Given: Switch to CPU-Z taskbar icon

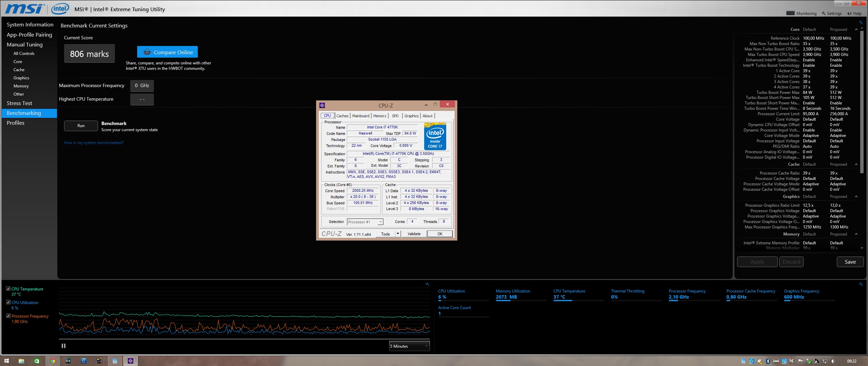Looking at the screenshot, I should tap(131, 361).
